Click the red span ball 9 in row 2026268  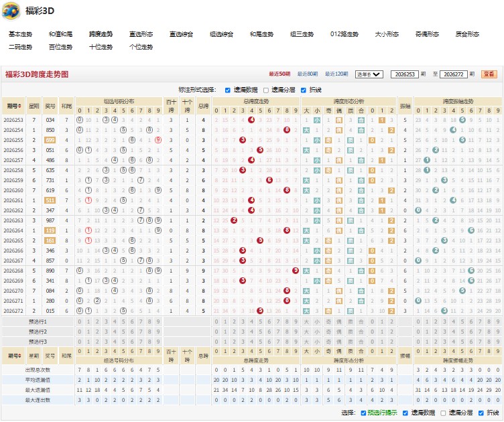click(296, 271)
